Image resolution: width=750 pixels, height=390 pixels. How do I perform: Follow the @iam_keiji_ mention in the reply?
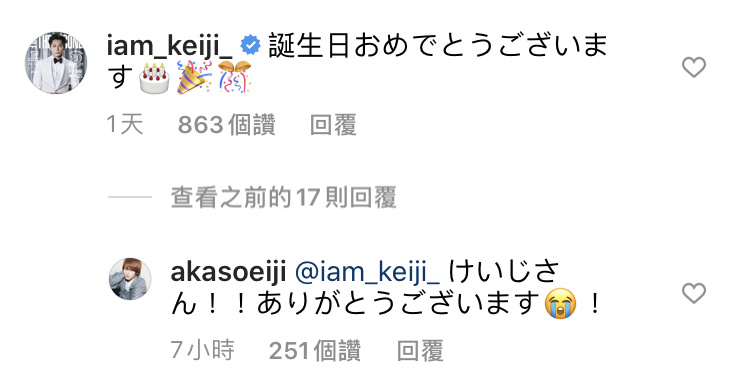[367, 273]
